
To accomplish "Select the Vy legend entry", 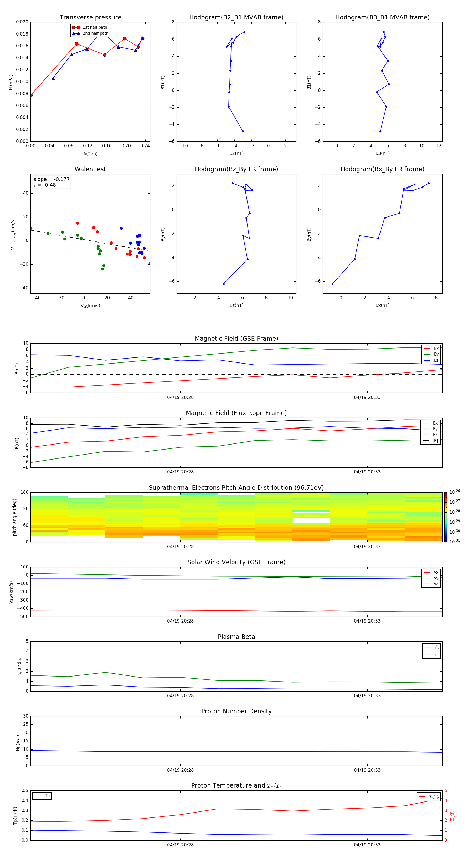I will tap(431, 578).
